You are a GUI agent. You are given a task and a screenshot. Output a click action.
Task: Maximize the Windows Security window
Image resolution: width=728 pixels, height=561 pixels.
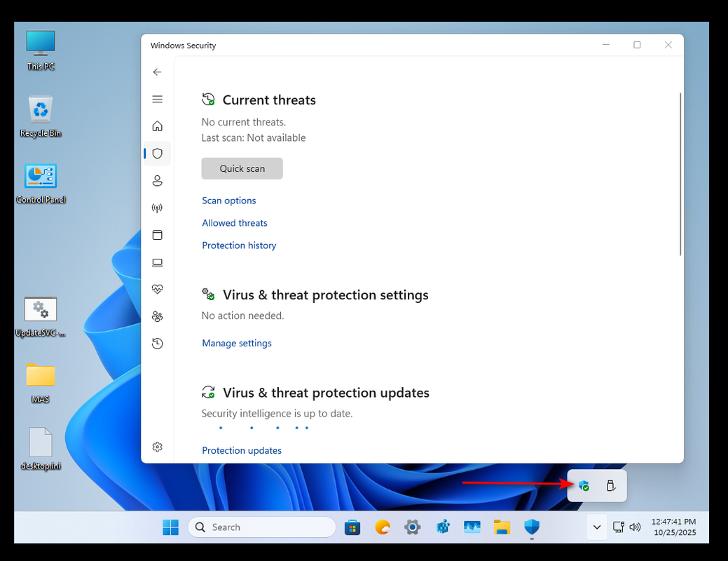pyautogui.click(x=637, y=45)
